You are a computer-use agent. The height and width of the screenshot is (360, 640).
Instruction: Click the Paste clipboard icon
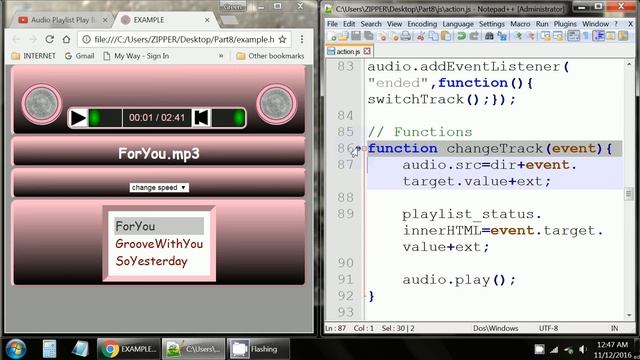pyautogui.click(x=446, y=36)
